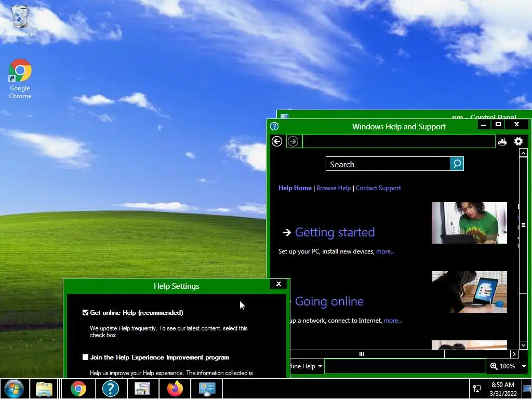The height and width of the screenshot is (399, 532).
Task: Open the Windows Start button
Action: (x=14, y=389)
